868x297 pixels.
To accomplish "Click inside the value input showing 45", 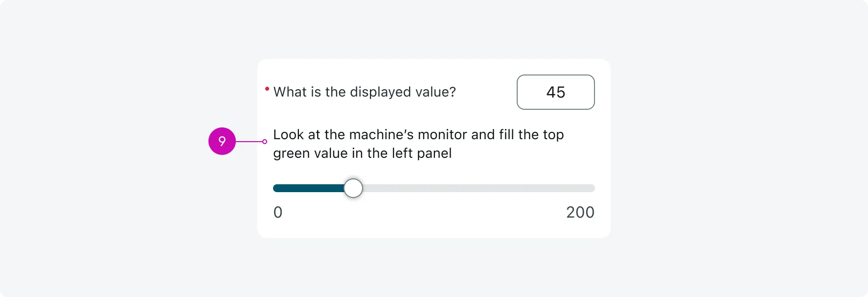I will [555, 92].
